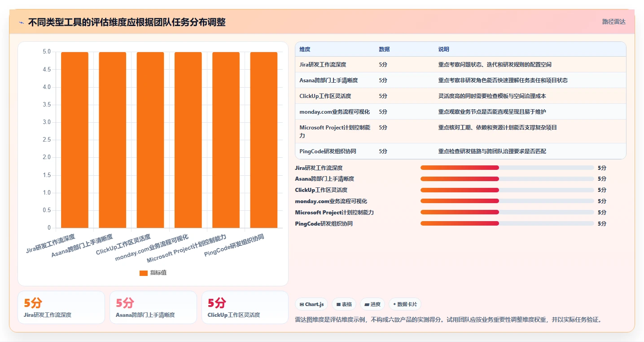
Task: Click the 2.5 y-axis label
Action: (47, 140)
